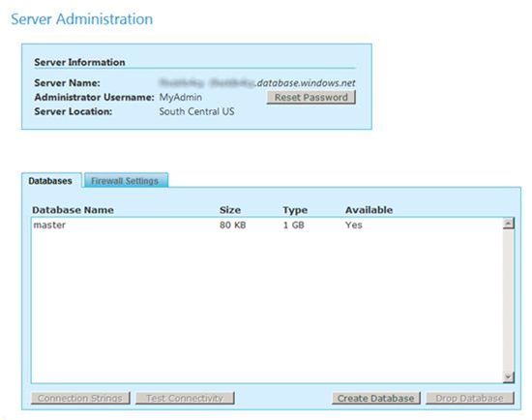Select the master database row
The width and height of the screenshot is (532, 420).
267,225
